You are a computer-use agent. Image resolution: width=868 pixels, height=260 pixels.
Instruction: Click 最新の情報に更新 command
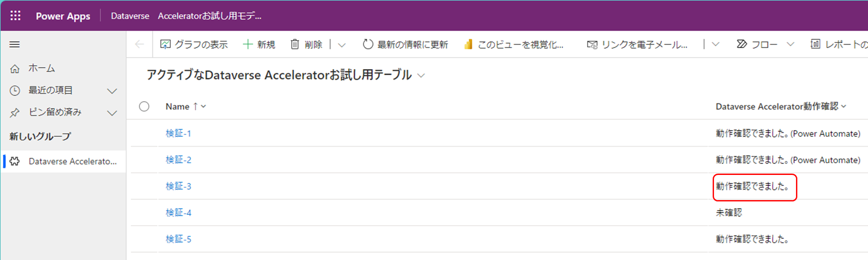[405, 44]
